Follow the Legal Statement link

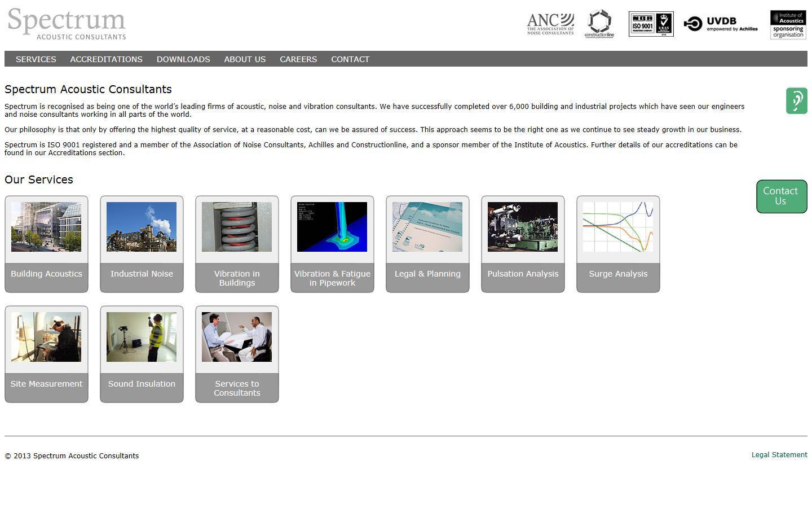point(779,455)
